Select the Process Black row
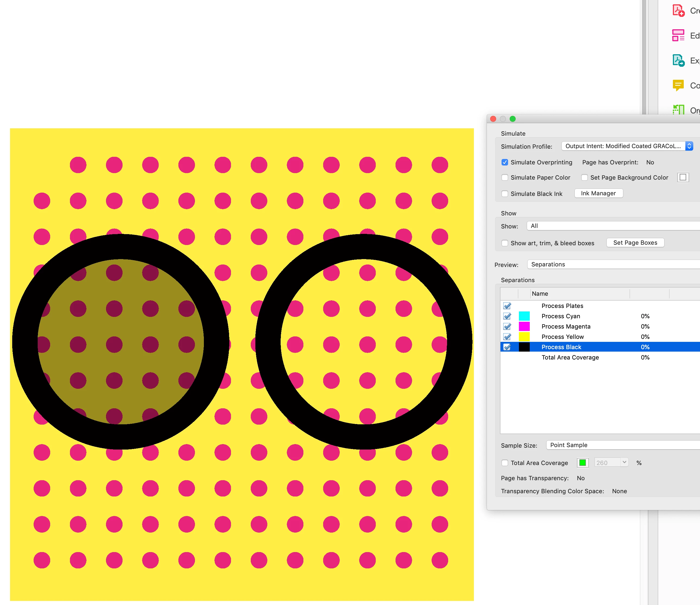The image size is (700, 605). click(561, 347)
